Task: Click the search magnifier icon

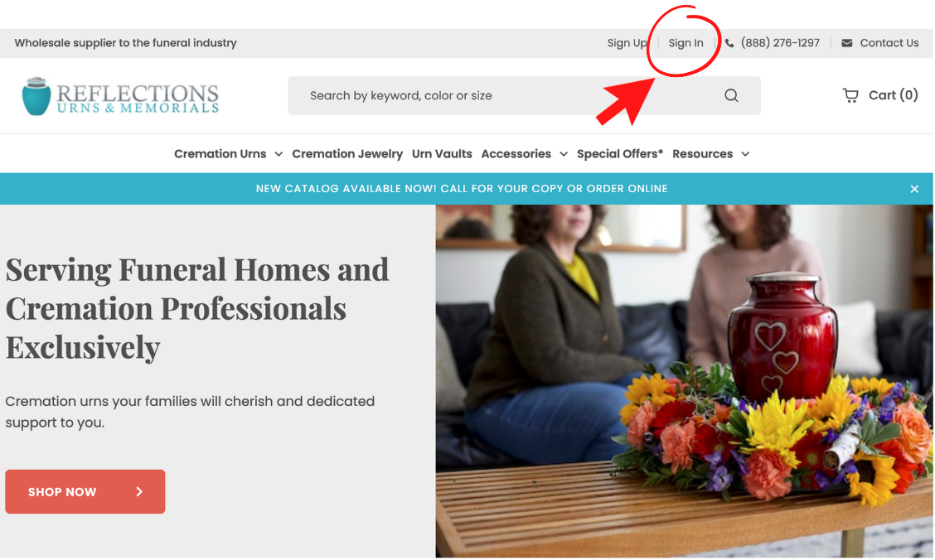Action: pyautogui.click(x=731, y=95)
